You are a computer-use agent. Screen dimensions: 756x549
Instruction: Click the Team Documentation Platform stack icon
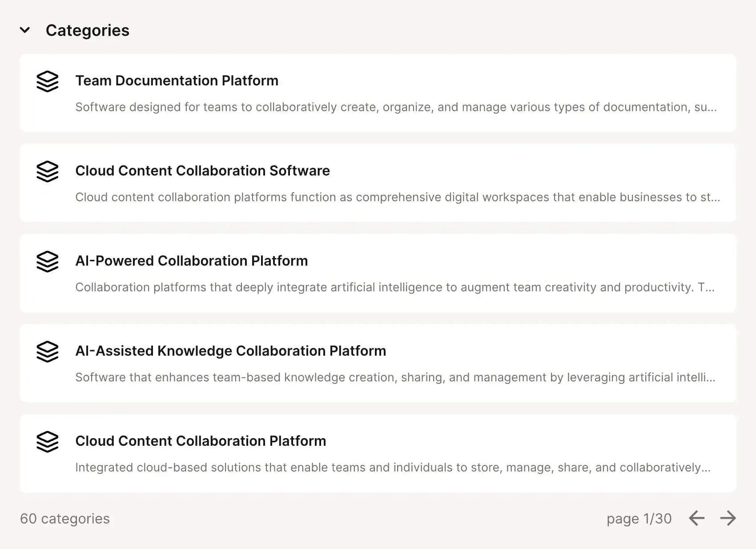[47, 82]
